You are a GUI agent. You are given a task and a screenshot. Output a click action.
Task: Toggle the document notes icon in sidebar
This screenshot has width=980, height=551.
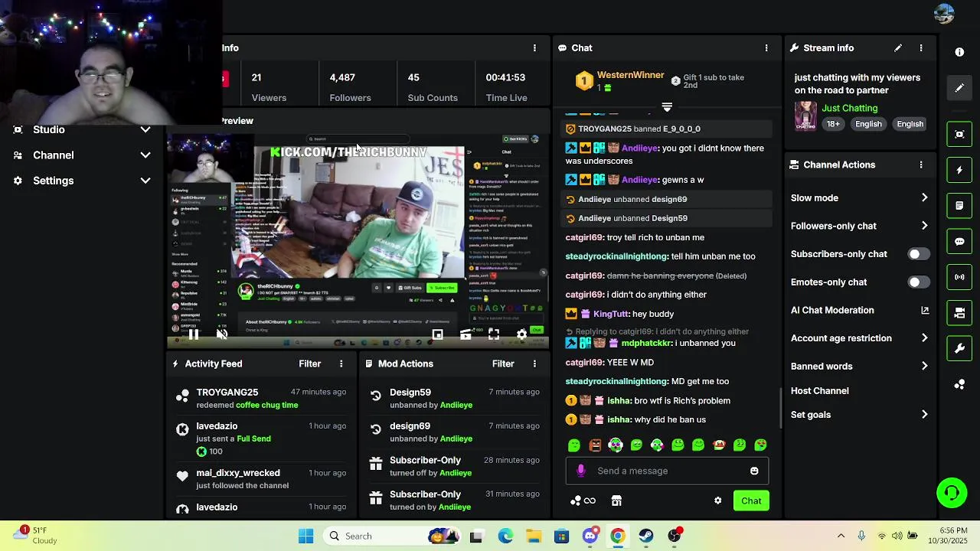click(959, 206)
